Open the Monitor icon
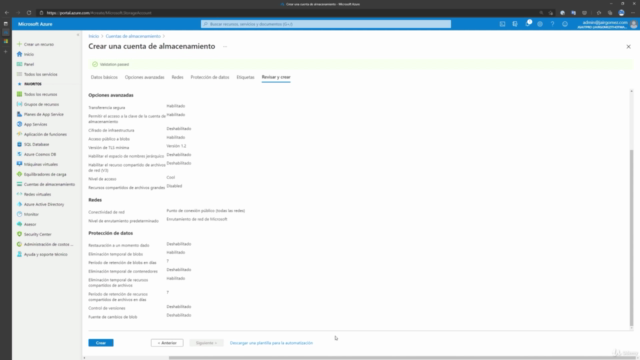Screen dimensions: 640x360 click(19, 214)
